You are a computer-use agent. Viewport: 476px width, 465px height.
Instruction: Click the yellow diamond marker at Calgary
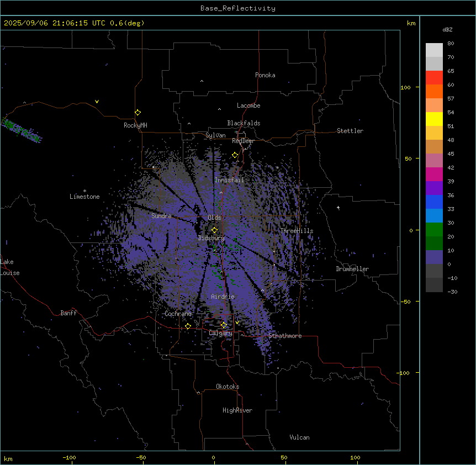(224, 325)
